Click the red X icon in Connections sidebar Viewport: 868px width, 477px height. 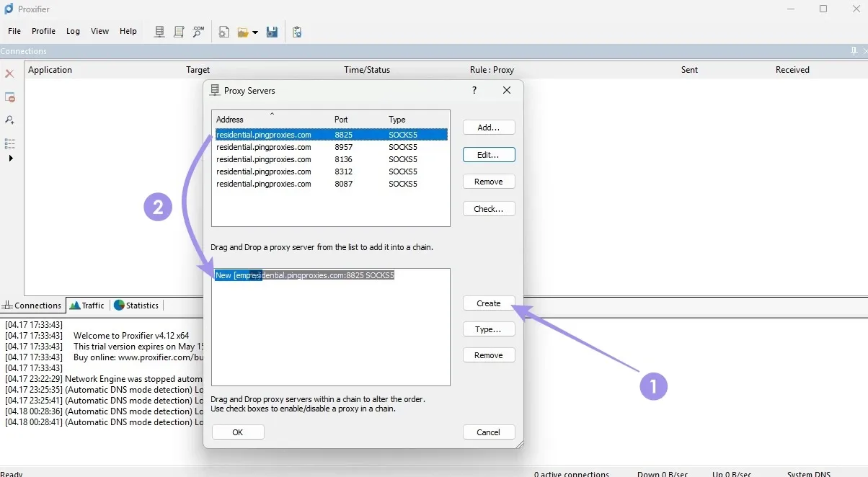click(9, 73)
